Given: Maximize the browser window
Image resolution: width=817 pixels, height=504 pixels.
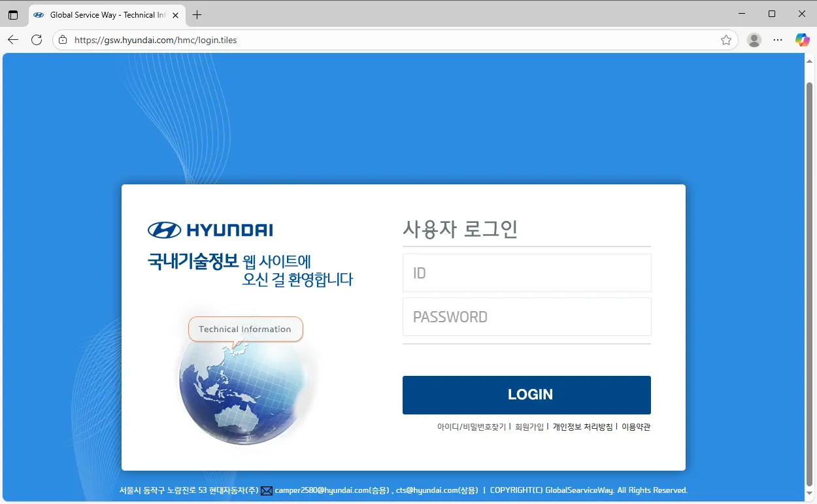Looking at the screenshot, I should (772, 14).
